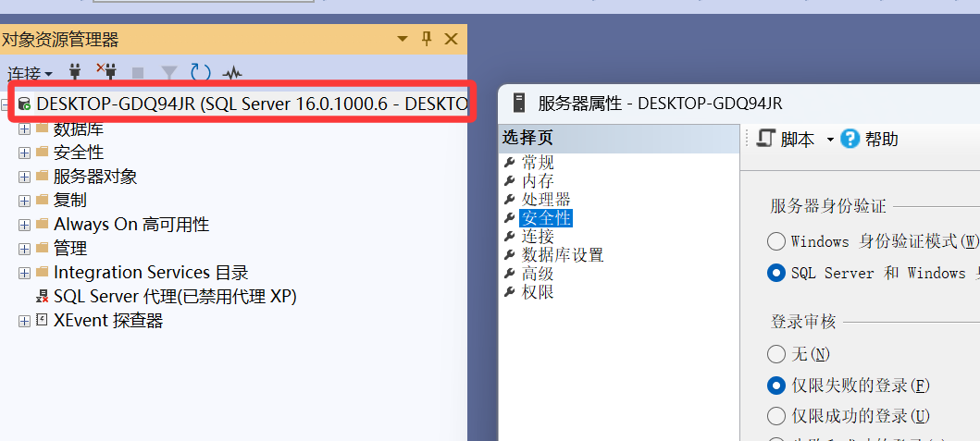
Task: Click the wrench icon beside 数据库设置
Action: coord(509,255)
